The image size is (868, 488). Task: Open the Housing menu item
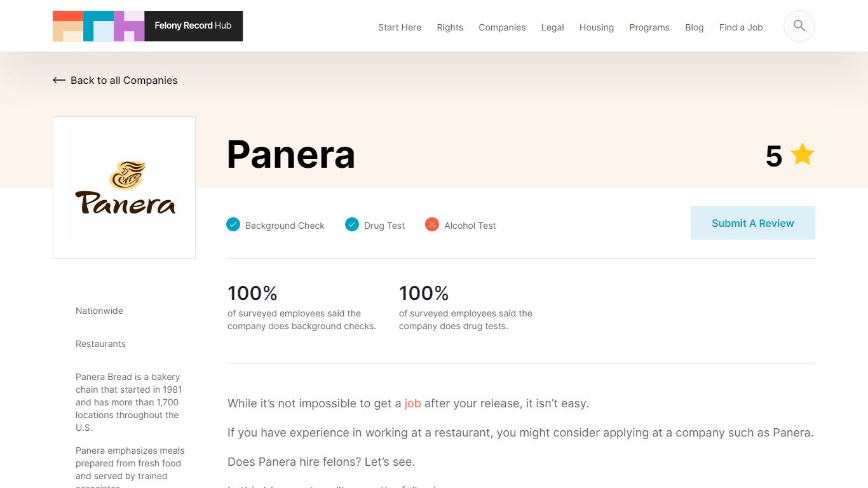(597, 27)
